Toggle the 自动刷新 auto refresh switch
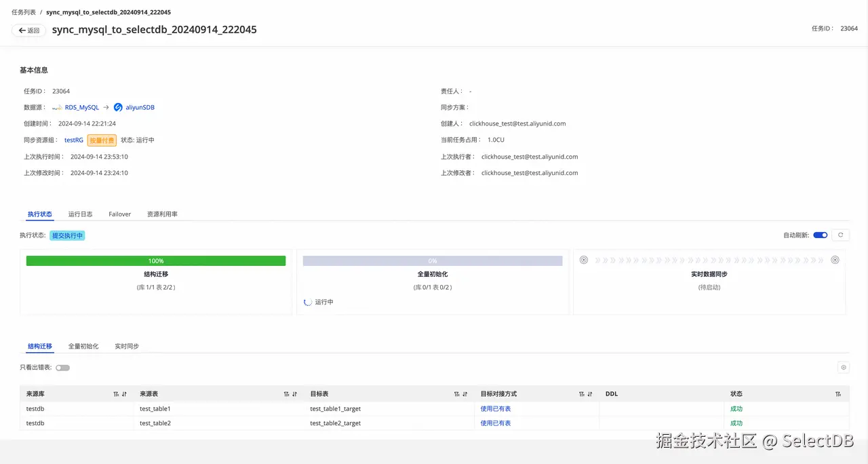 click(x=821, y=235)
